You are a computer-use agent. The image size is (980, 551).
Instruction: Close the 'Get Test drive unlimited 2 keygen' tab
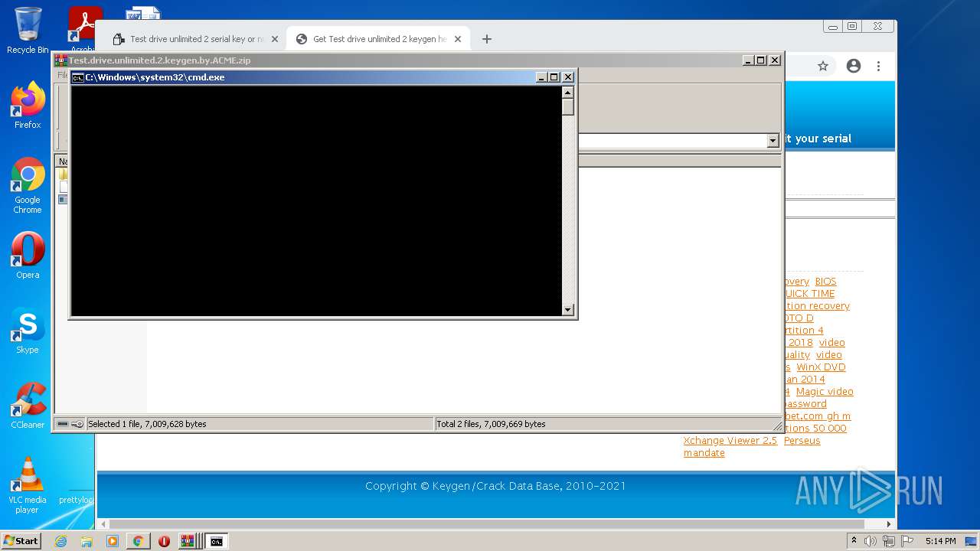(458, 39)
